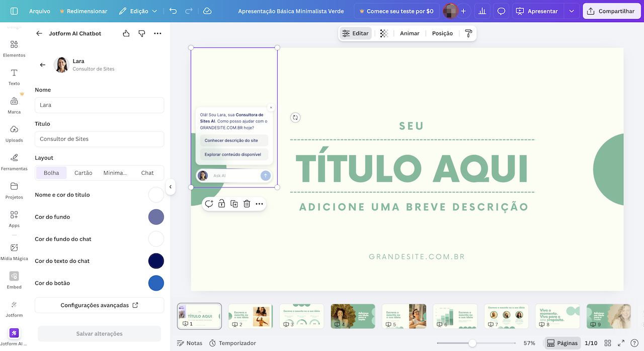Open Configurações avançadas
644x351 pixels.
(99, 305)
